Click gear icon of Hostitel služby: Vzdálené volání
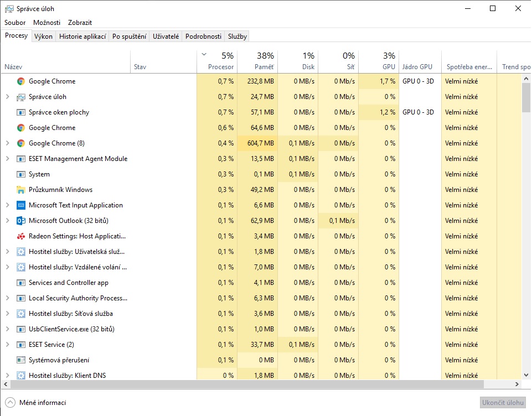This screenshot has width=532, height=416. [21, 267]
